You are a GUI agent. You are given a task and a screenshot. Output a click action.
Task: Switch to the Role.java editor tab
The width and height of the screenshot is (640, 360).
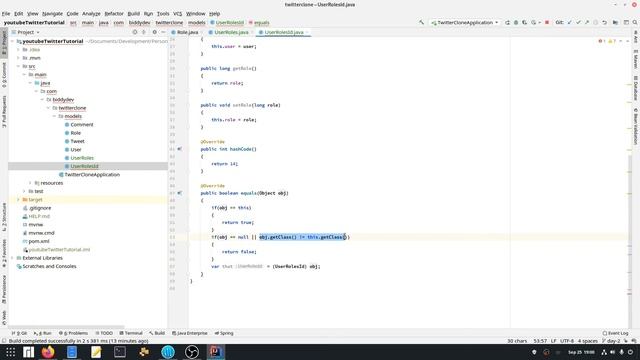[187, 32]
